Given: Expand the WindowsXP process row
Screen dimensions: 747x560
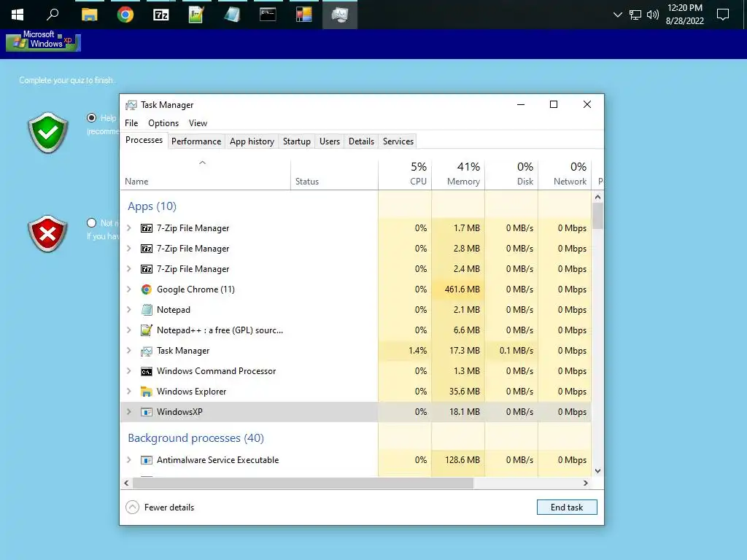Looking at the screenshot, I should click(129, 412).
